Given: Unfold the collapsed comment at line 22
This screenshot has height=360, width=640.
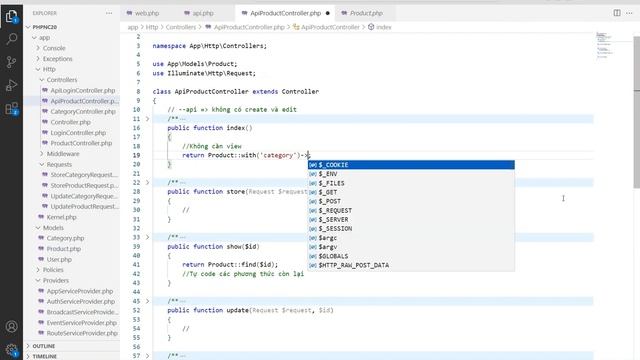Looking at the screenshot, I should point(148,182).
